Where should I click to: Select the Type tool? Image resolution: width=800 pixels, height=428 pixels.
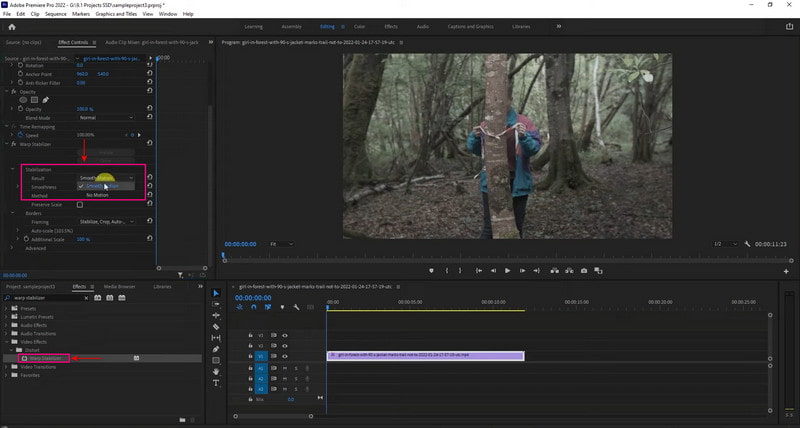tap(216, 382)
